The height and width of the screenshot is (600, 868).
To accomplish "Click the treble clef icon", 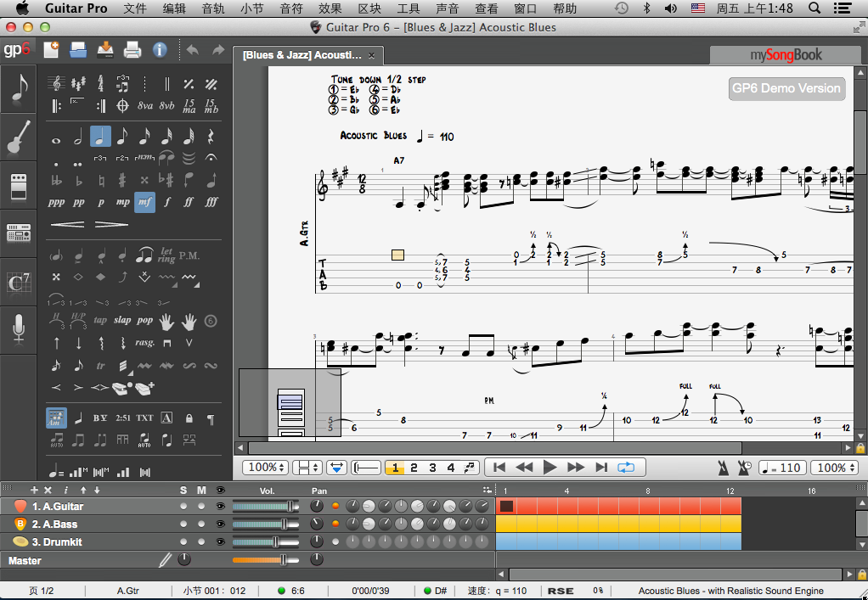I will click(56, 85).
